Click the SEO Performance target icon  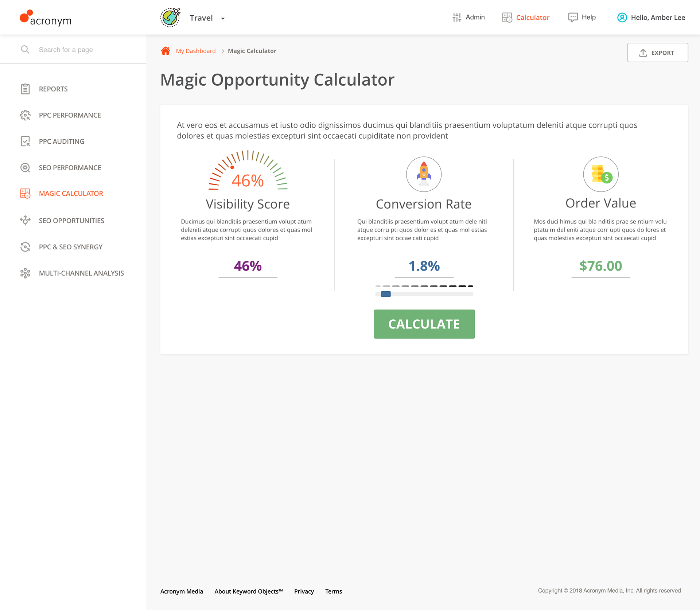click(25, 168)
